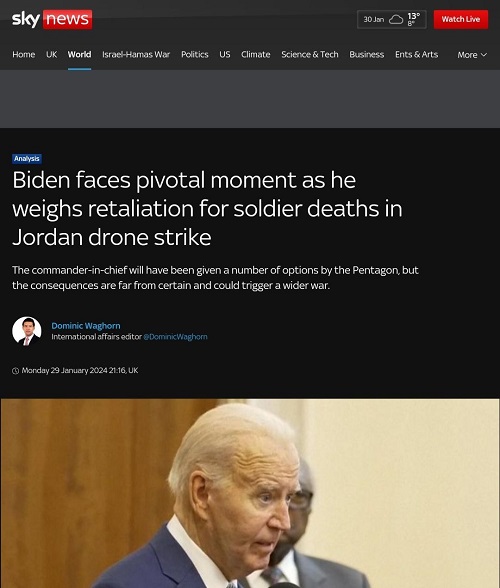Screen dimensions: 500x588
Task: Open @DominicWaghorn Twitter handle link
Action: [x=175, y=337]
